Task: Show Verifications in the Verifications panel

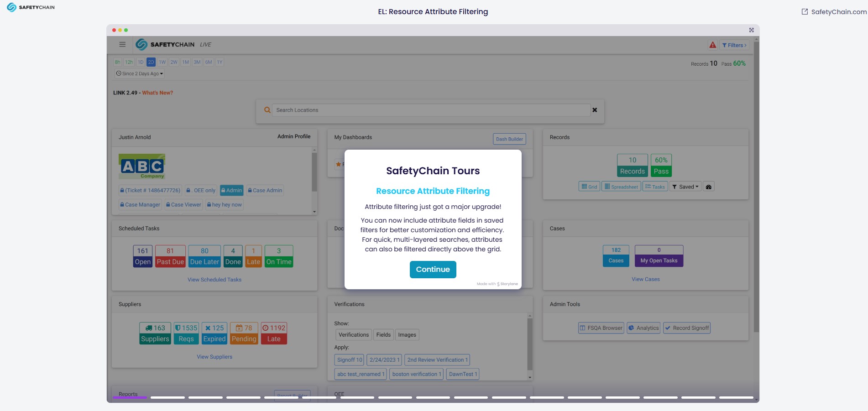Action: click(353, 335)
